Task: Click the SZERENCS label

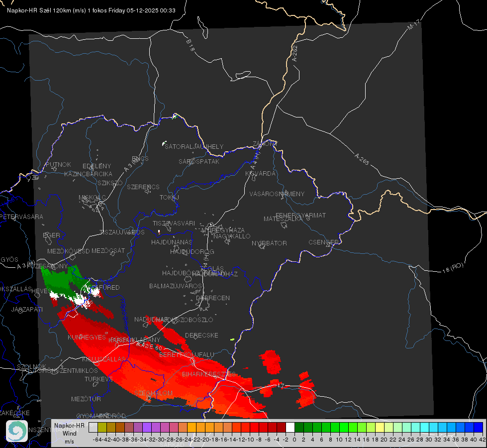Action: click(143, 187)
